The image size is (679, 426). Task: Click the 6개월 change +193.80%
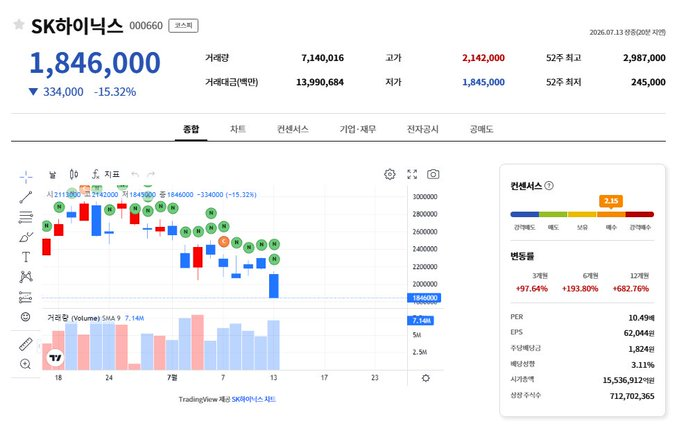580,288
